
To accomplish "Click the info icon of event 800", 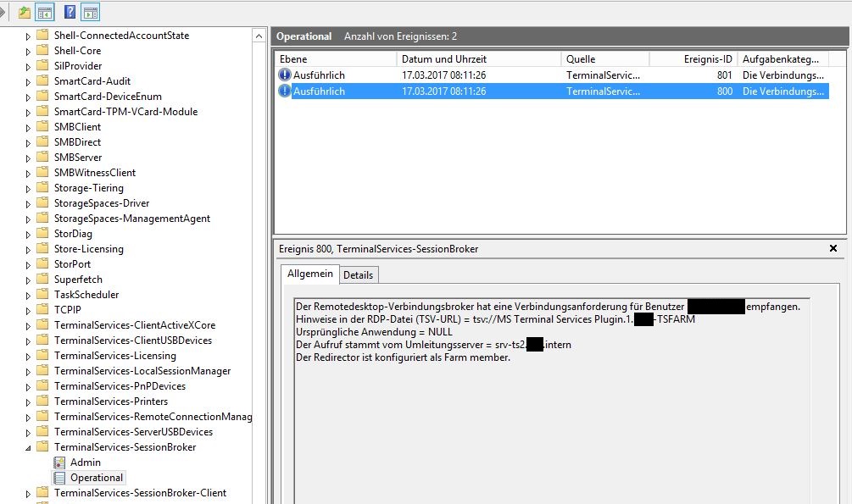I will coord(285,91).
